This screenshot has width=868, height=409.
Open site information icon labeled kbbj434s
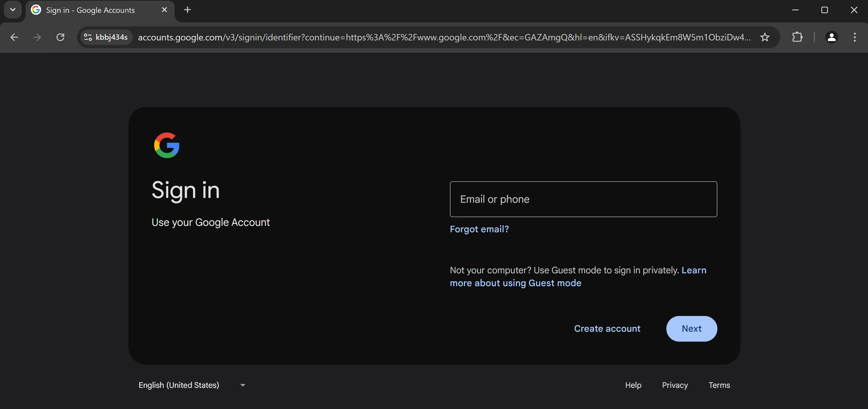point(105,37)
